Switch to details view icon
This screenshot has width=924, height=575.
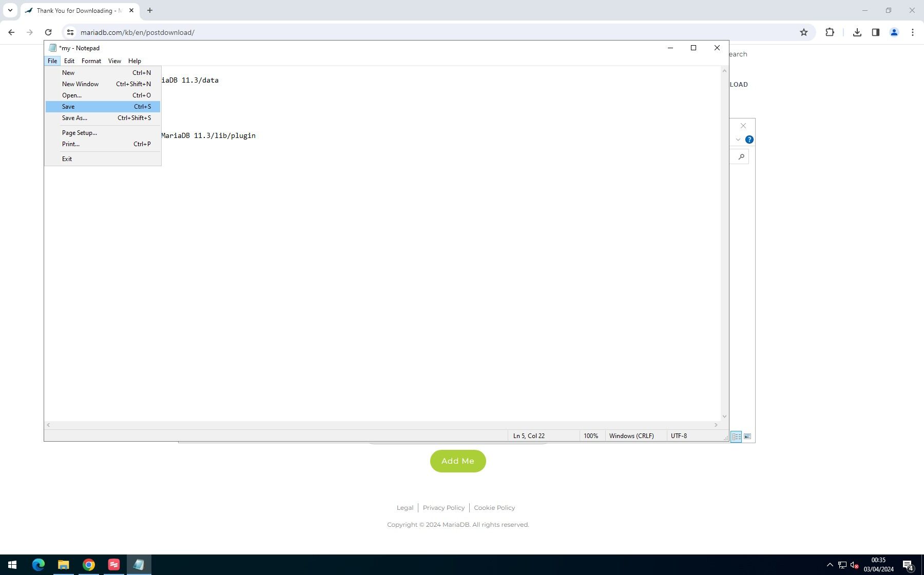736,437
